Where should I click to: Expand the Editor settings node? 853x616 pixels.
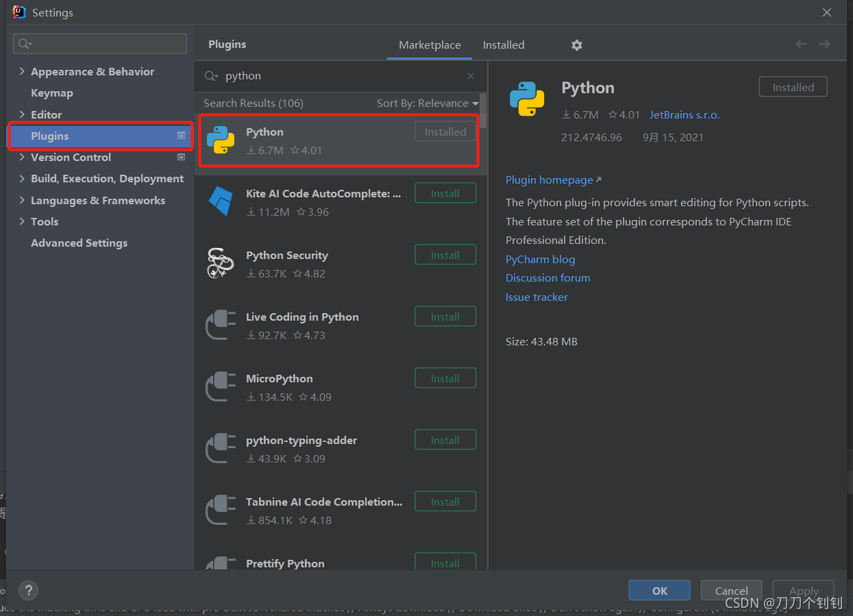(22, 114)
